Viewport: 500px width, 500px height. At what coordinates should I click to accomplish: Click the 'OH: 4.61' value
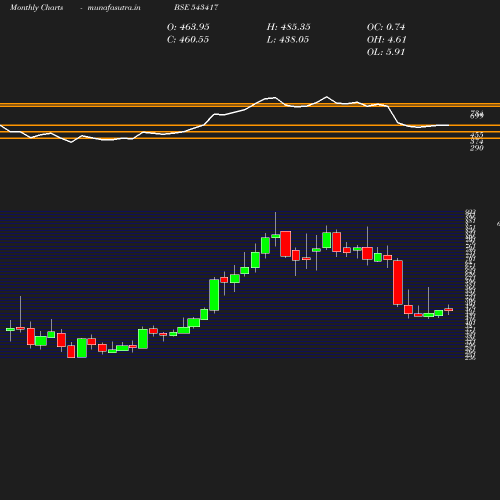(x=386, y=40)
